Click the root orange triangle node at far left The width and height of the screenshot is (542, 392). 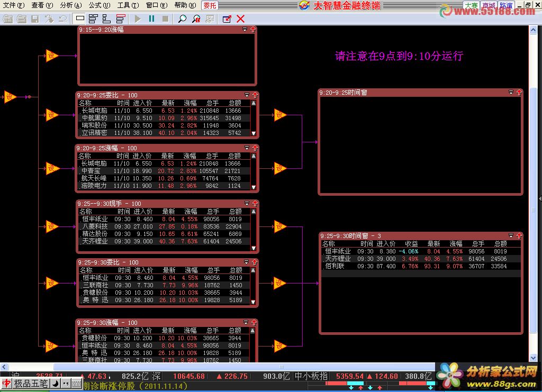(10, 97)
